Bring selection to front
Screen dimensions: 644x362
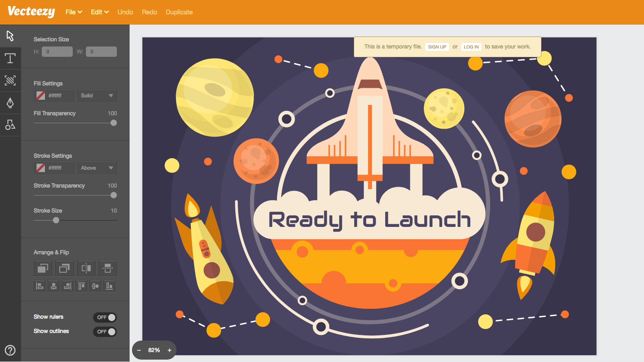pos(43,268)
